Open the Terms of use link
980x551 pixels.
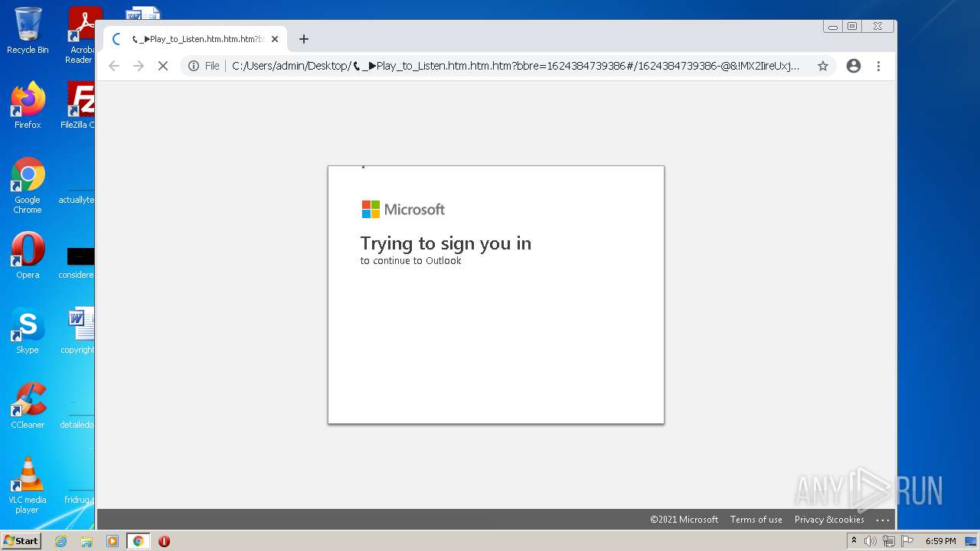point(756,520)
